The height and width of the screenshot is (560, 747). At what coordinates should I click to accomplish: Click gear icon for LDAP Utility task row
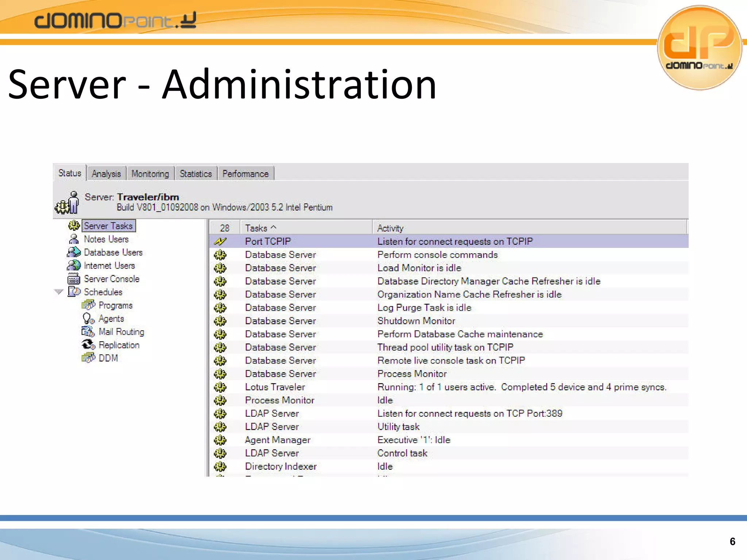[x=220, y=427]
